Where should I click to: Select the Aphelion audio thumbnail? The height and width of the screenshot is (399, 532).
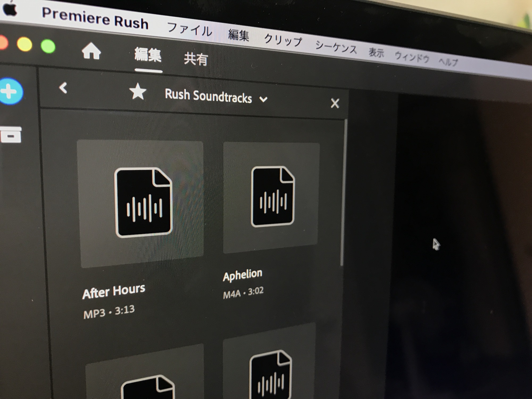click(272, 197)
